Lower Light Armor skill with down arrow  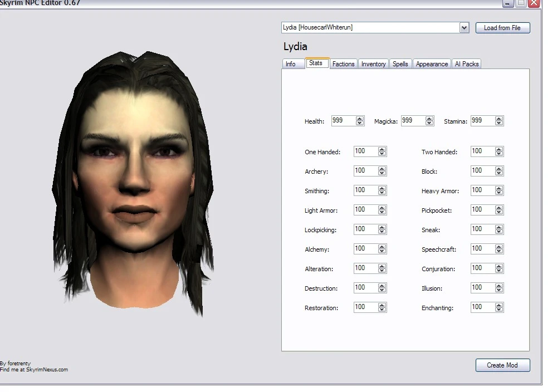coord(382,212)
